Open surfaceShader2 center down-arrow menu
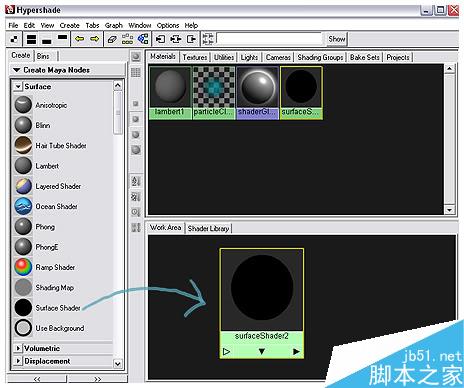The width and height of the screenshot is (464, 388). [x=262, y=352]
